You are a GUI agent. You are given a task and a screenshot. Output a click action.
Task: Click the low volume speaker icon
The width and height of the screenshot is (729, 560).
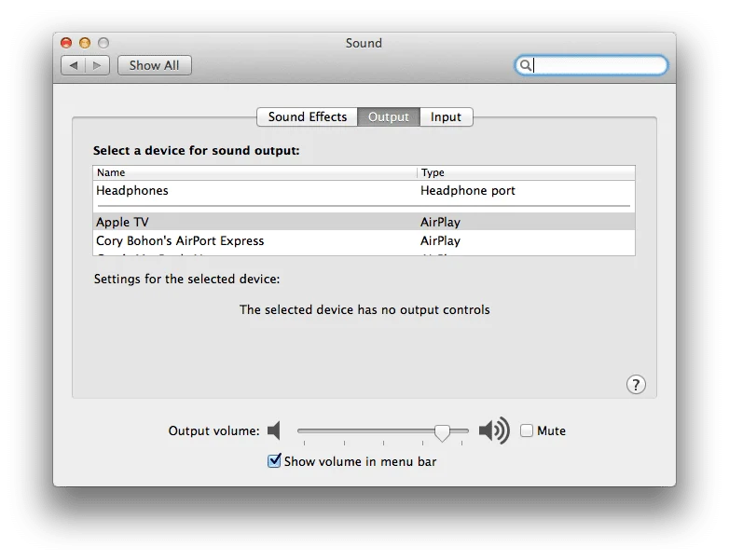[x=274, y=430]
